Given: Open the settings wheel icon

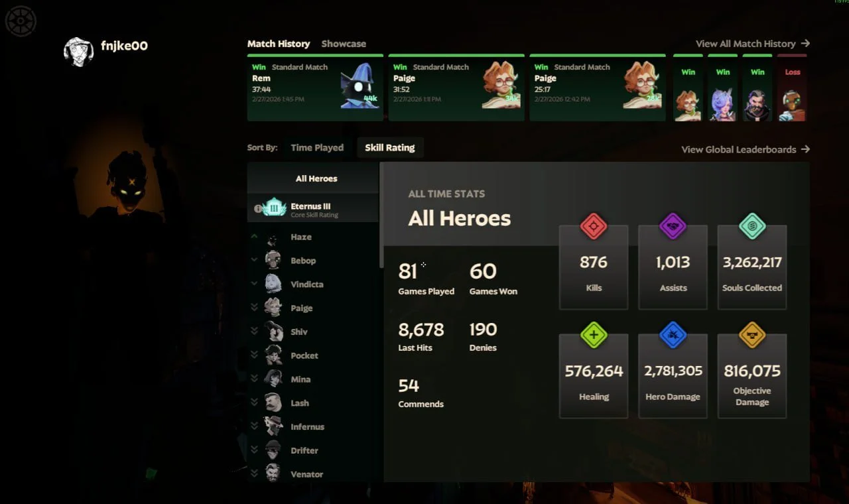Looking at the screenshot, I should 21,21.
